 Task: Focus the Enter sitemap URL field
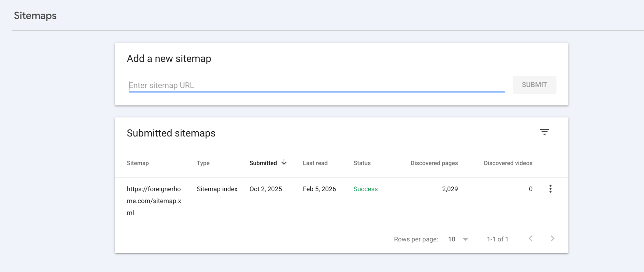(x=316, y=85)
